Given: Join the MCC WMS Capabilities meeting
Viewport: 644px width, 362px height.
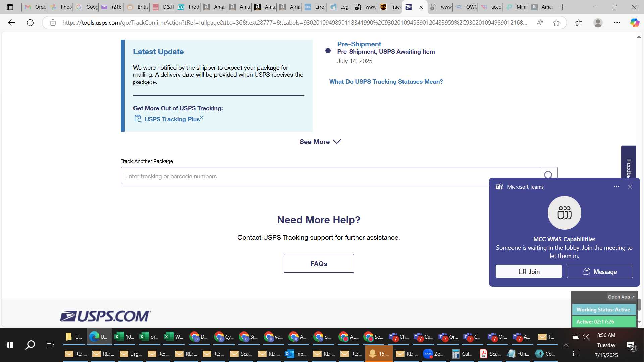Looking at the screenshot, I should pyautogui.click(x=529, y=271).
